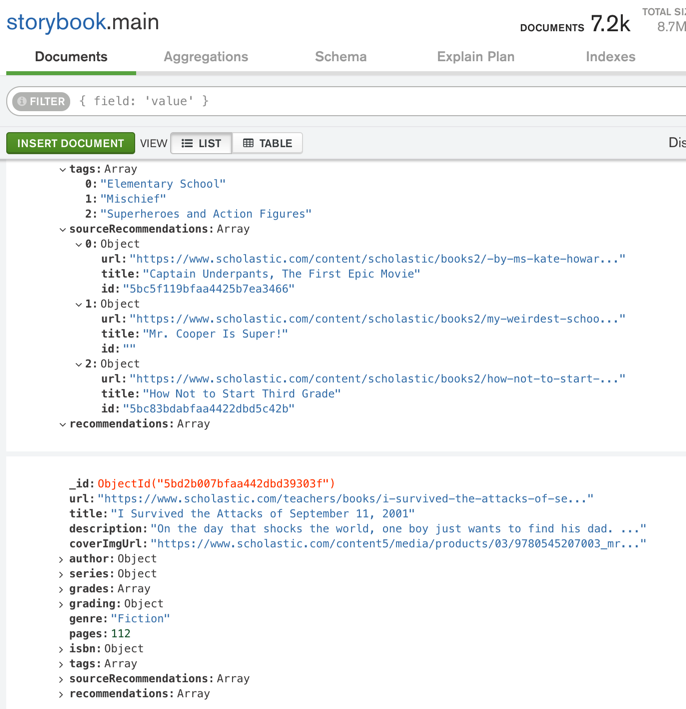Screen dimensions: 686x709
Task: Click the "Mr. Cooper Is Super!" title
Action: (215, 334)
